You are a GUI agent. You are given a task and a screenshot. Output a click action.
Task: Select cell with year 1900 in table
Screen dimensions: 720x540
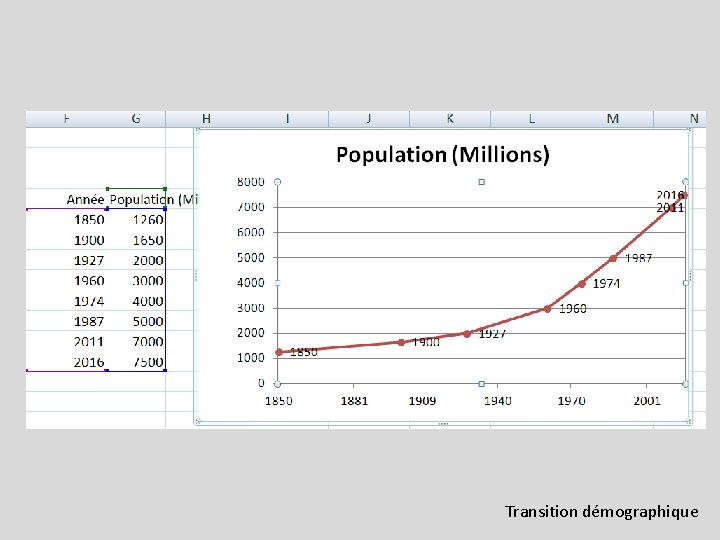[x=67, y=240]
